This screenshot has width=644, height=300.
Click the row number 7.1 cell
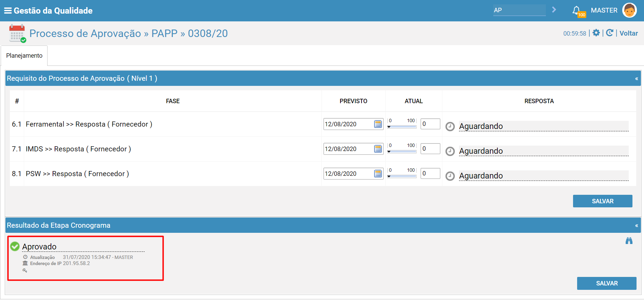[x=17, y=149]
